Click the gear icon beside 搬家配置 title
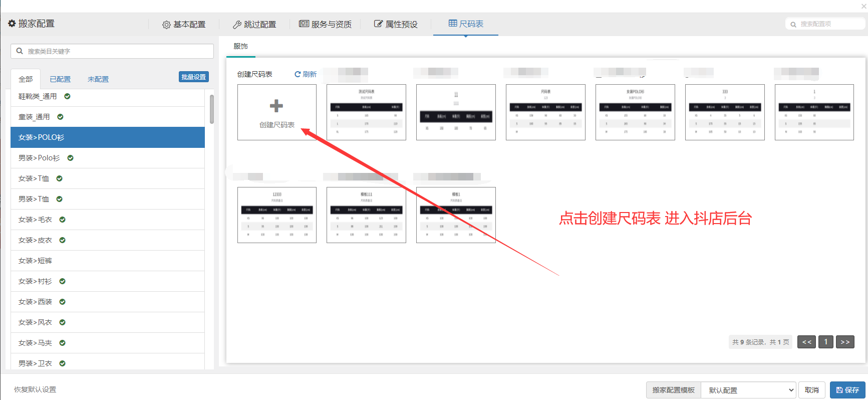The height and width of the screenshot is (400, 868). click(x=12, y=24)
